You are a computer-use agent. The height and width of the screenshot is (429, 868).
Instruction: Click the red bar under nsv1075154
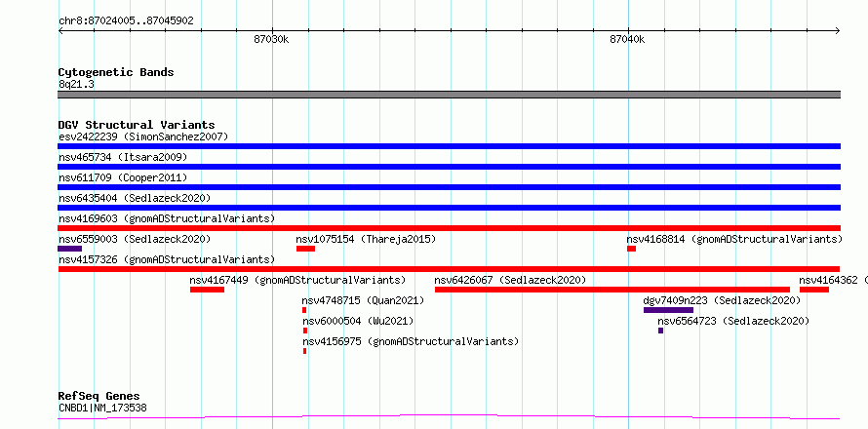coord(305,249)
